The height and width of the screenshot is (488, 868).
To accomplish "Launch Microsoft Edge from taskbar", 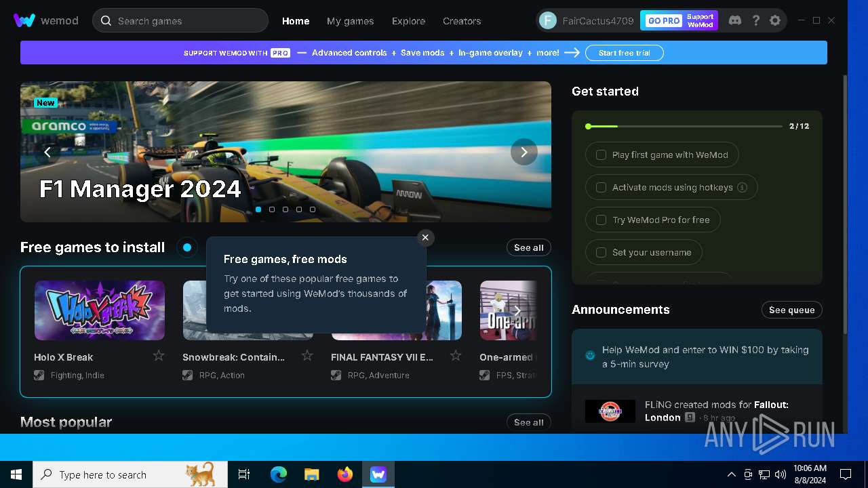I will point(279,474).
